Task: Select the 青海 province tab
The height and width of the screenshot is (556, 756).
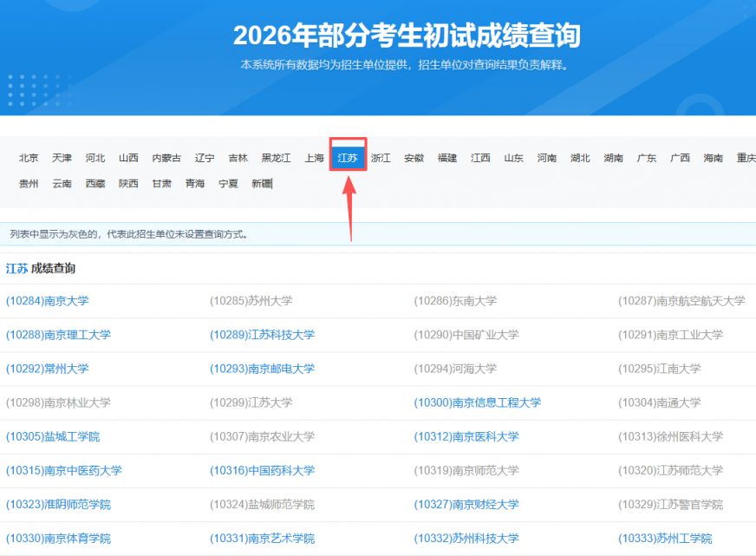Action: coord(195,183)
